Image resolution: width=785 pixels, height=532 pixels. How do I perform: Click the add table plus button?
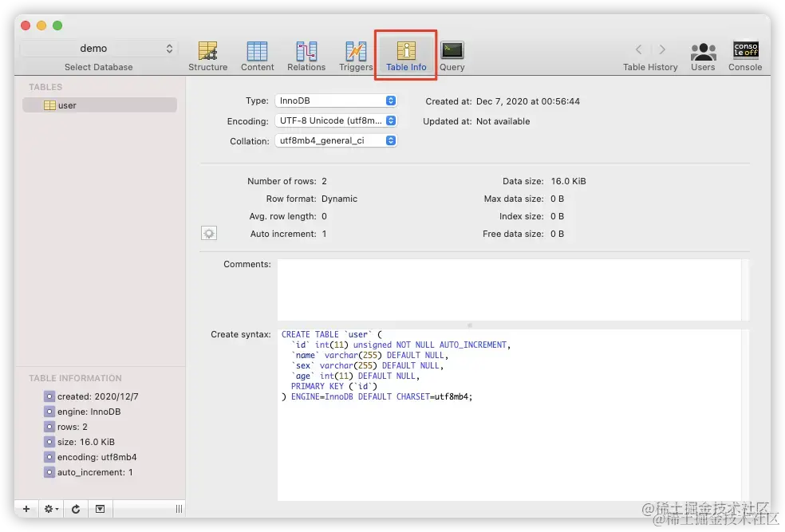point(26,509)
